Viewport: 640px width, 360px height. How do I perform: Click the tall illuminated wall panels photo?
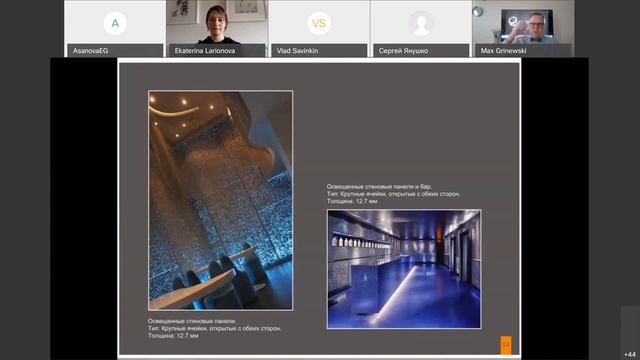(220, 200)
